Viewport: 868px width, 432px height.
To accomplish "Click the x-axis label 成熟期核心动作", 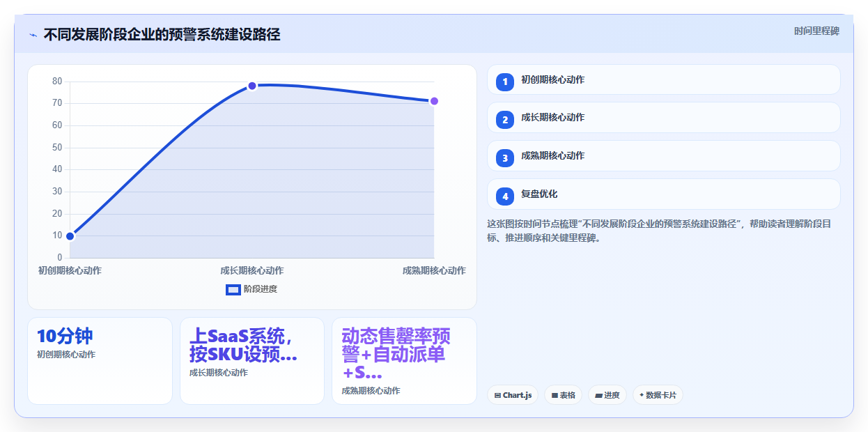I will pos(434,270).
